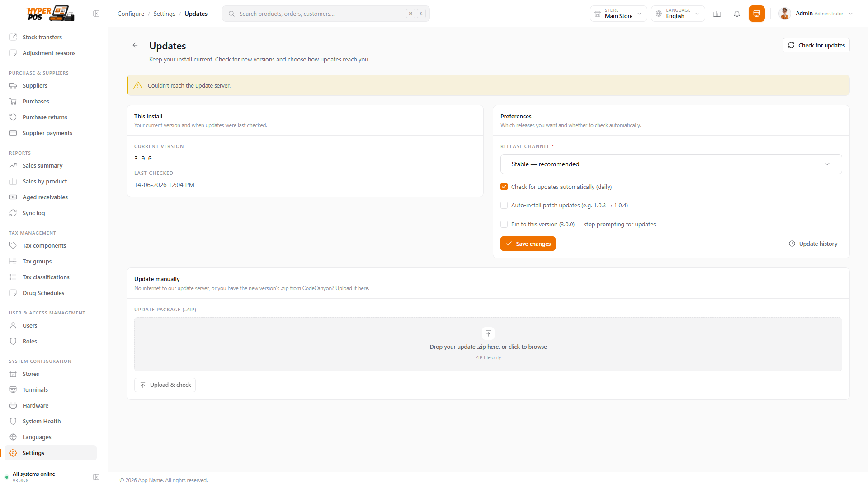Viewport: 868px width, 488px height.
Task: Click Settings breadcrumb link
Action: click(x=164, y=14)
